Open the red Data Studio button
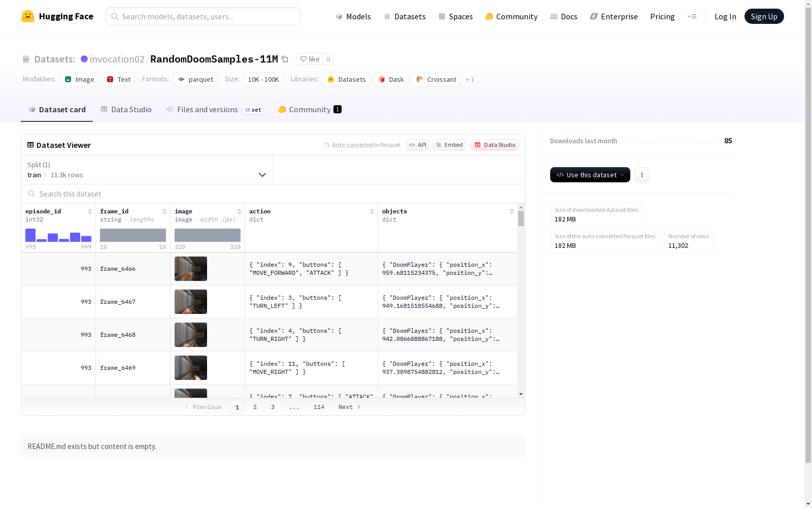Image resolution: width=812 pixels, height=508 pixels. click(x=494, y=145)
